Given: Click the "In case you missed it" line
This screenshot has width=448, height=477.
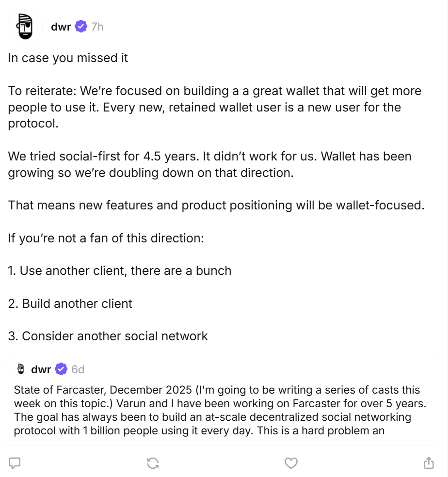Looking at the screenshot, I should coord(68,58).
